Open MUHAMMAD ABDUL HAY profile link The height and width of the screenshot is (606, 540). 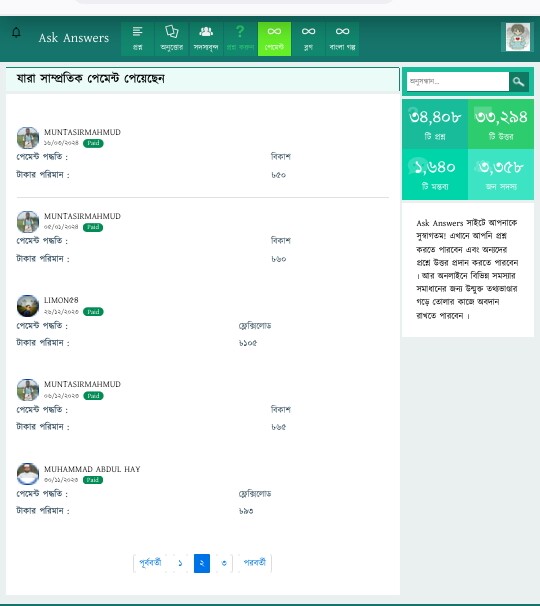pyautogui.click(x=92, y=469)
